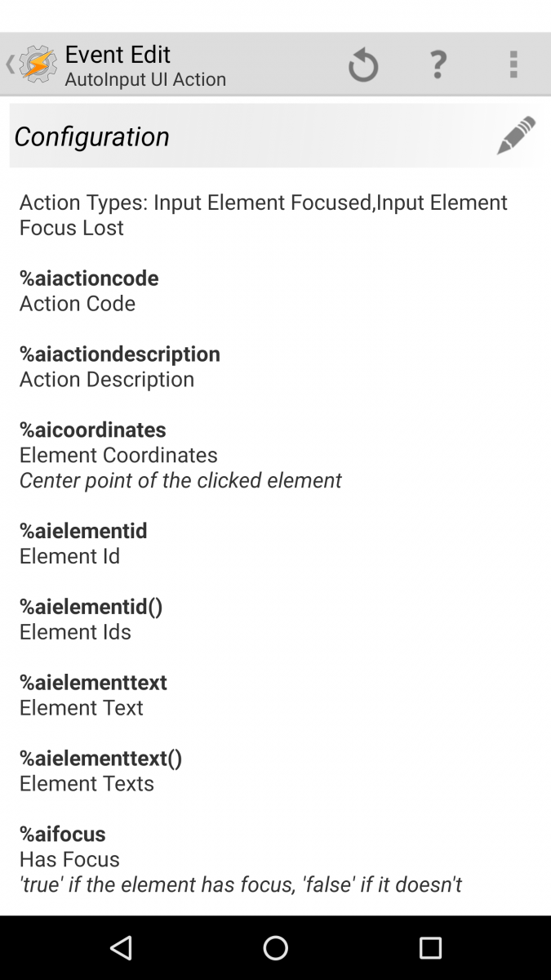This screenshot has height=980, width=551.
Task: Tap the Event Edit title text
Action: [x=118, y=54]
